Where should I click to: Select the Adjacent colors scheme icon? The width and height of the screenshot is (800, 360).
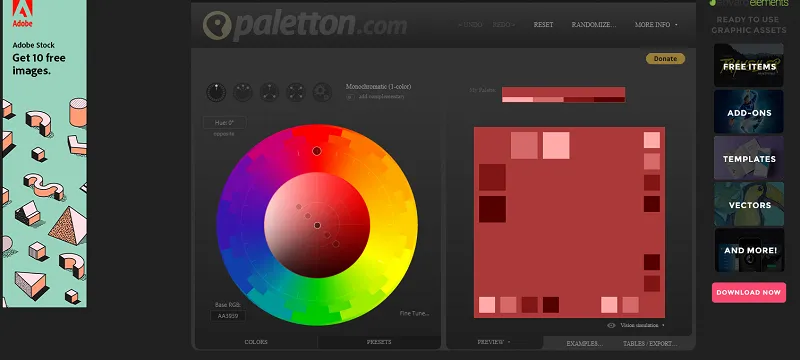tap(243, 92)
